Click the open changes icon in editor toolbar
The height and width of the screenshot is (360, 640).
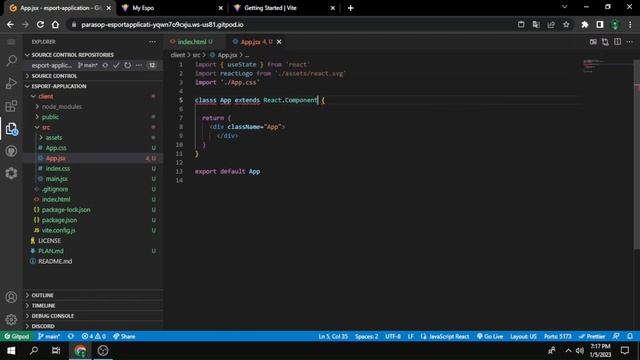coord(593,42)
